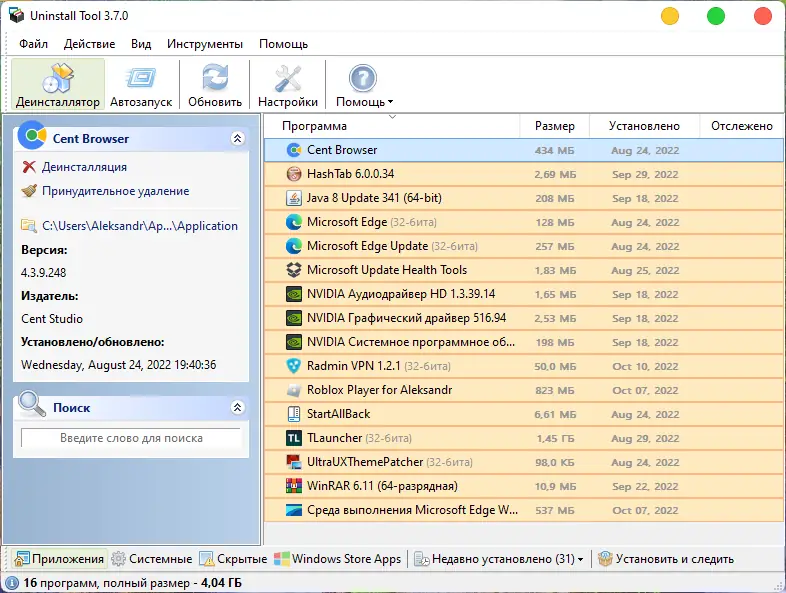
Task: Collapse the Cent Browser details panel
Action: coord(238,138)
